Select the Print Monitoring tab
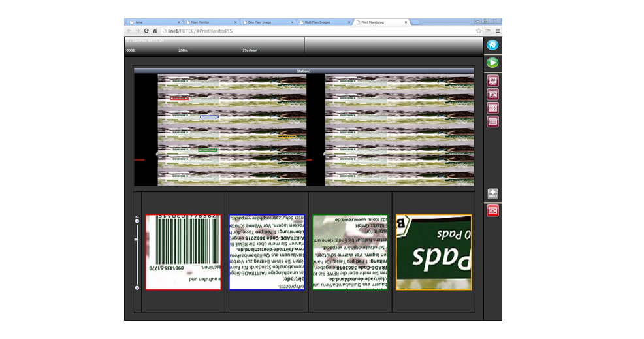 (x=380, y=22)
